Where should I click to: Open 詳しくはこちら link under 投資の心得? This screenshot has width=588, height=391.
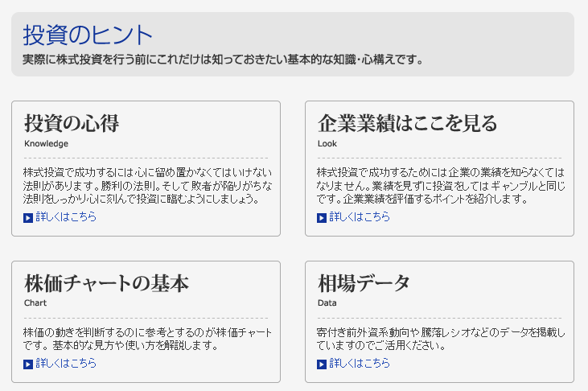[66, 217]
